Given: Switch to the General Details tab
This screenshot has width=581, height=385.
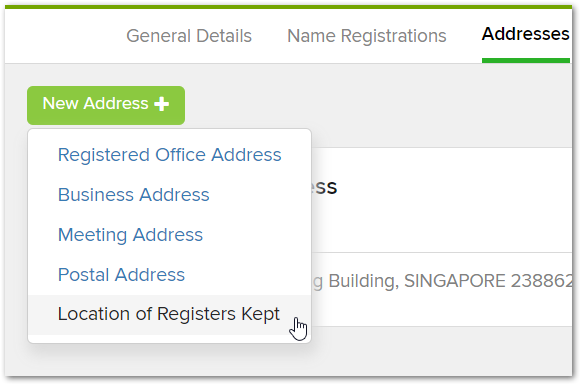Looking at the screenshot, I should click(189, 36).
